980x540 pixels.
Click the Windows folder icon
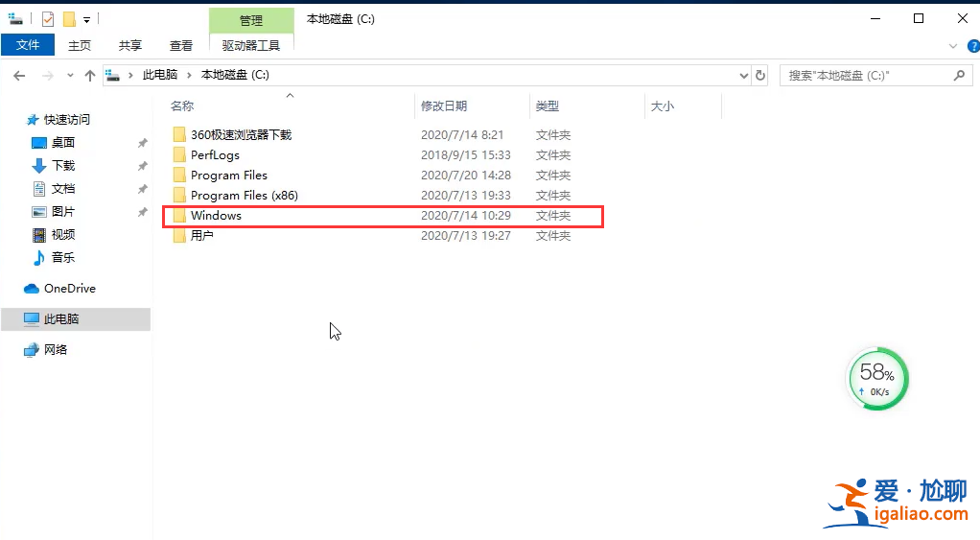[x=179, y=215]
